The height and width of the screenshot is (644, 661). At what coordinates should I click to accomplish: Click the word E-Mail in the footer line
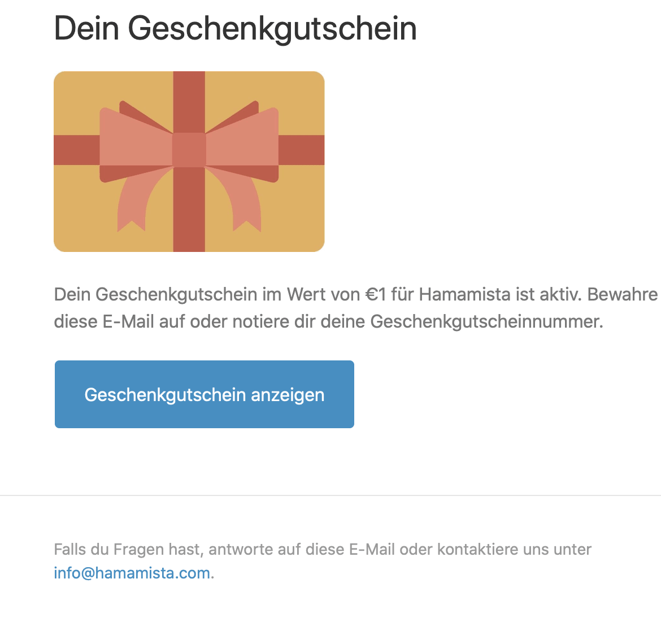pyautogui.click(x=372, y=549)
